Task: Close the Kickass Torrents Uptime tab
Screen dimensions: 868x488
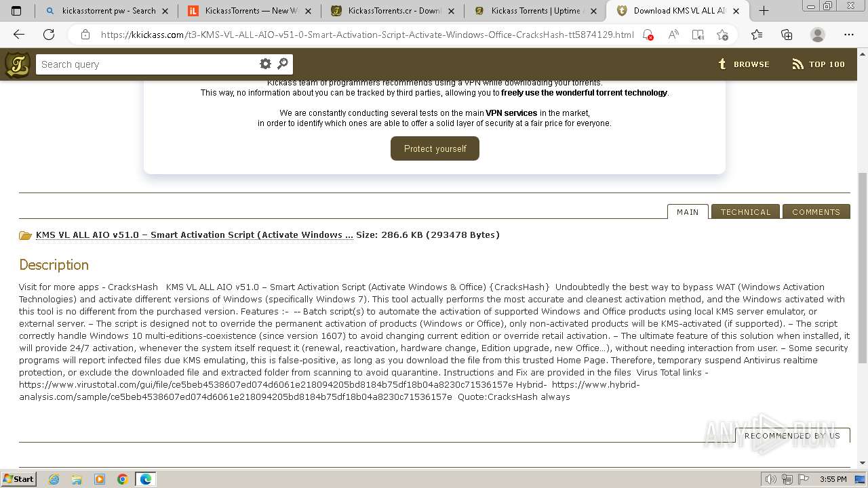Action: point(593,11)
